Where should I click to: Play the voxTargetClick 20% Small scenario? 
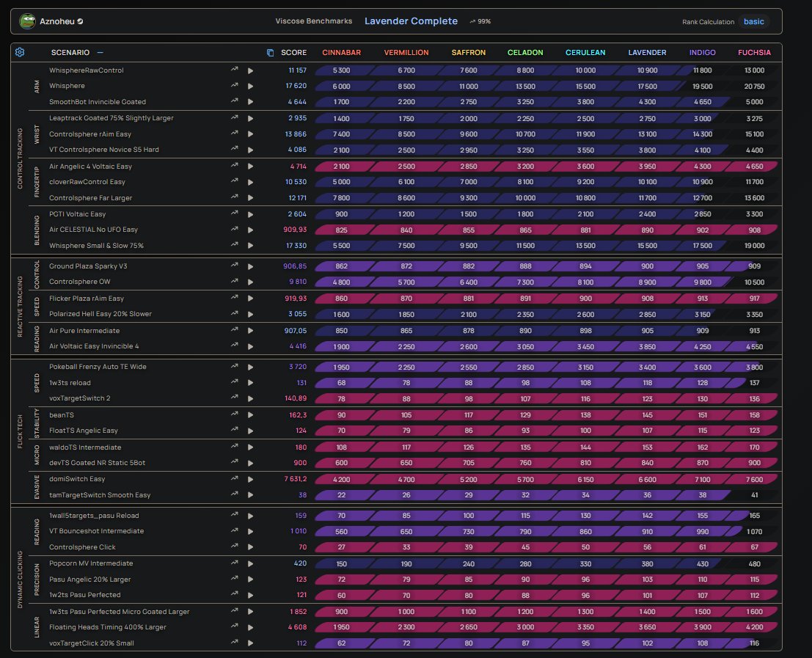tap(251, 643)
